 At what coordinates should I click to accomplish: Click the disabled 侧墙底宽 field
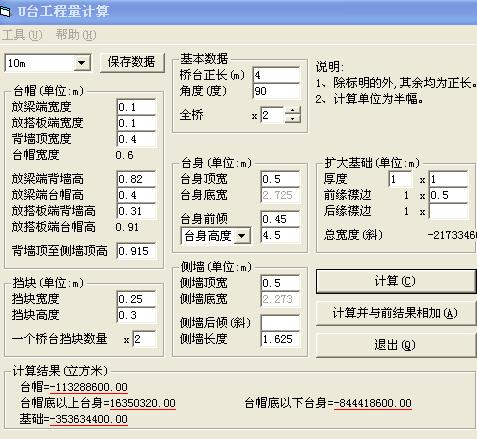[280, 299]
